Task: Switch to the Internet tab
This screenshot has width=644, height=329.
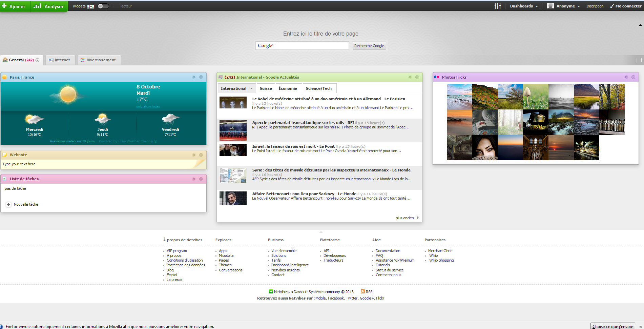Action: pos(60,60)
